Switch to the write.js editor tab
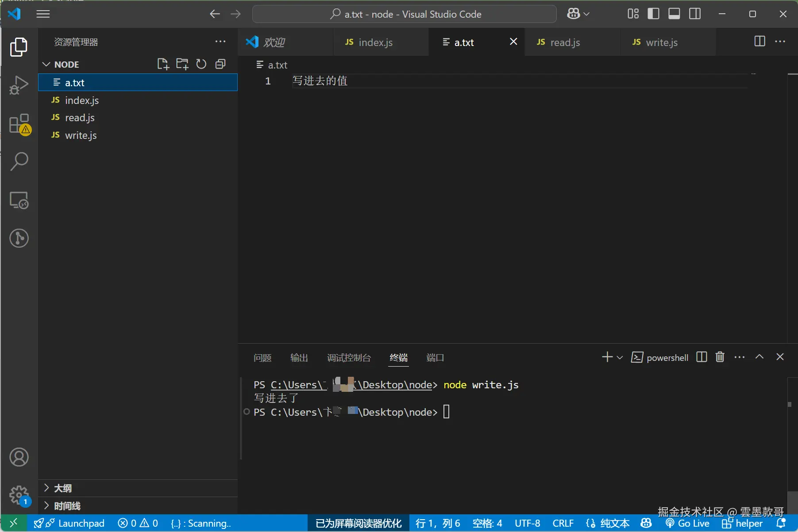This screenshot has width=798, height=532. (668, 42)
